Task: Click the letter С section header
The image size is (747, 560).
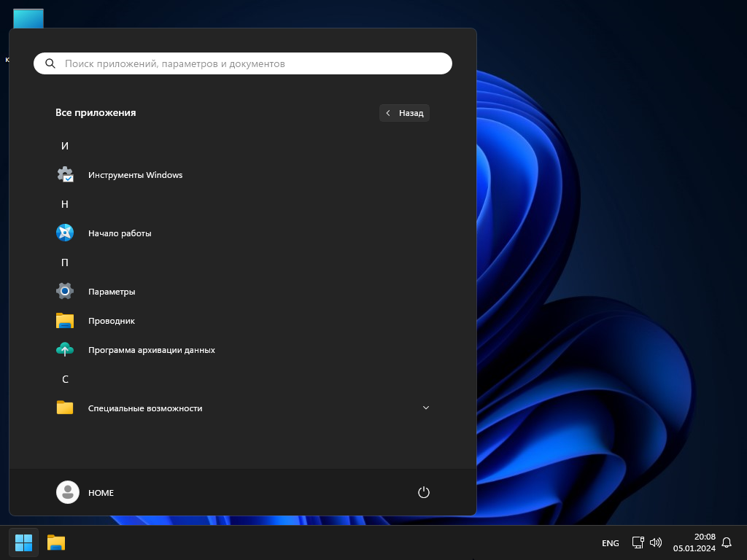Action: click(x=65, y=379)
